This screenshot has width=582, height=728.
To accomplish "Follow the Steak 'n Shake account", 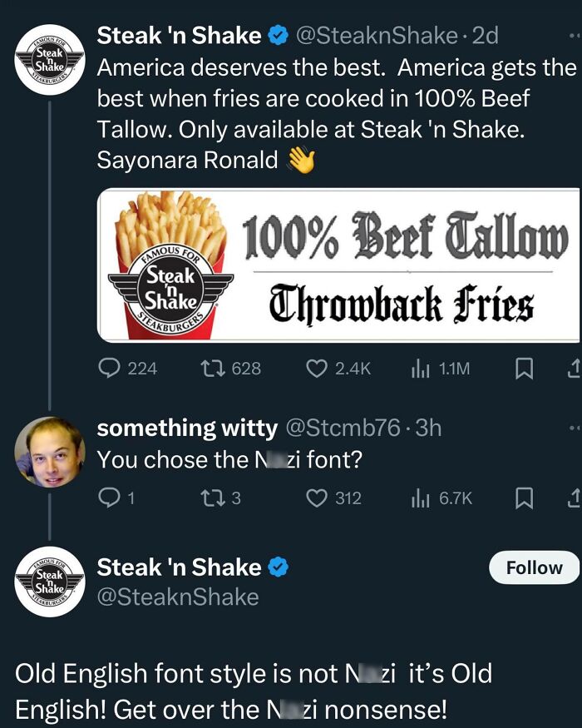I will [533, 567].
